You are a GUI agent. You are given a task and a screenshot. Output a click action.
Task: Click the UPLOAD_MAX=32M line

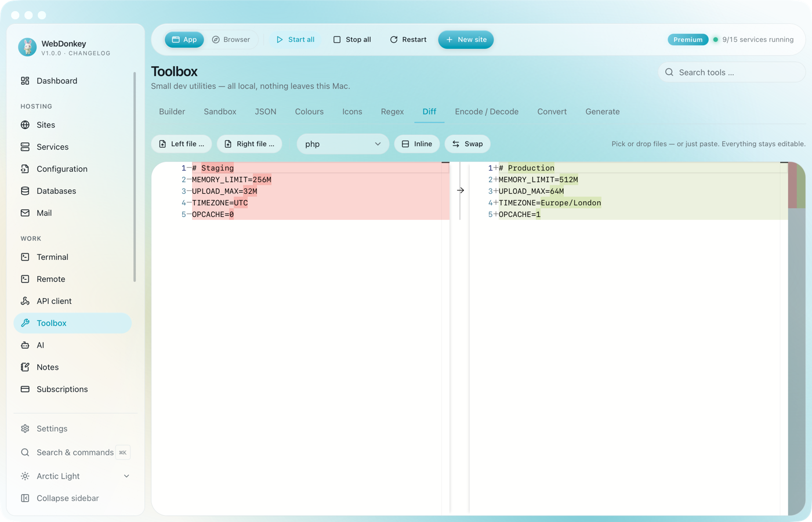click(x=224, y=191)
